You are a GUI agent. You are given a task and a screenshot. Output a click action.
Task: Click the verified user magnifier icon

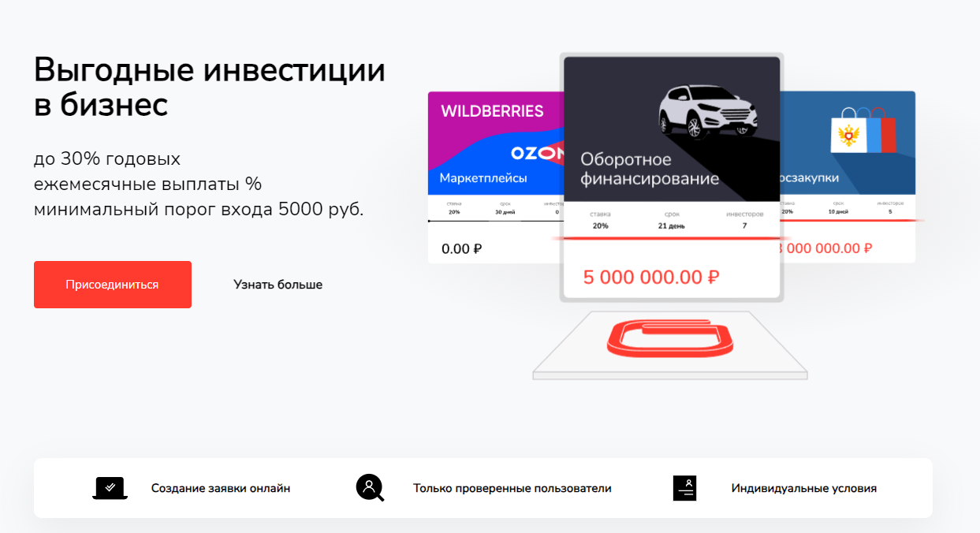(370, 488)
